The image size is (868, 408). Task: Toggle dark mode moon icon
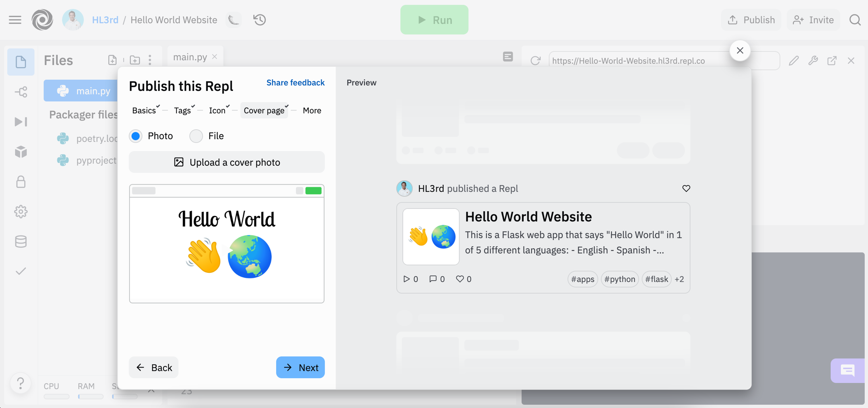[x=234, y=20]
